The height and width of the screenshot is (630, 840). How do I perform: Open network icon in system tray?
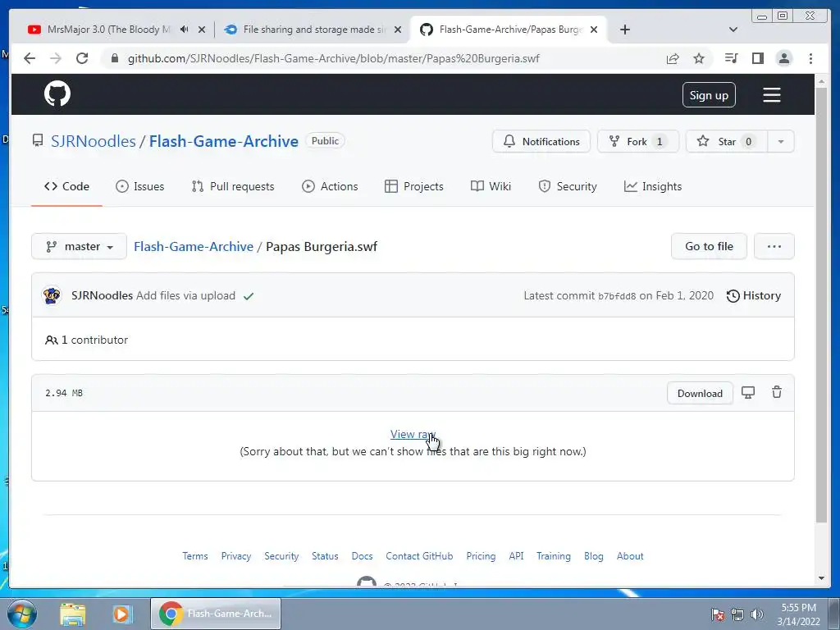(737, 614)
